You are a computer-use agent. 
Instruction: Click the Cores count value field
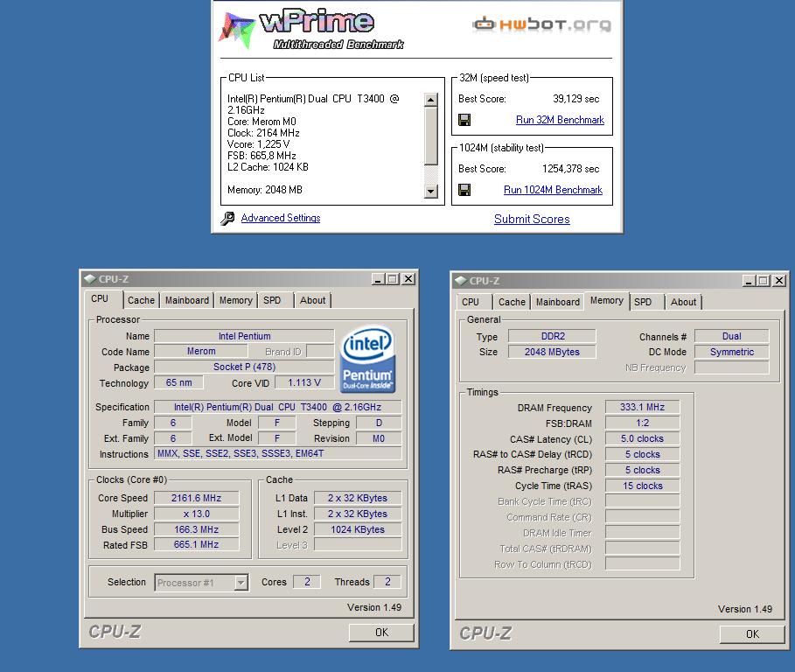tap(307, 582)
